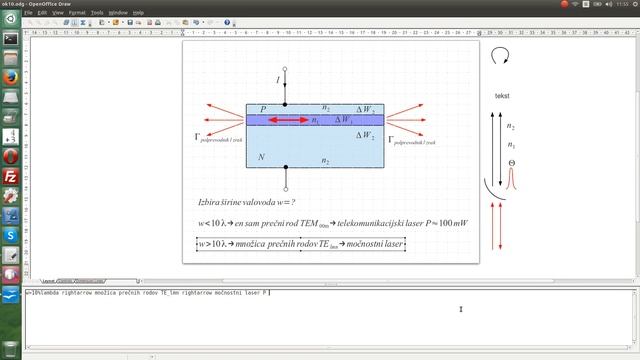Launch FileZilla from the dock
640x360 pixels.
[x=11, y=176]
